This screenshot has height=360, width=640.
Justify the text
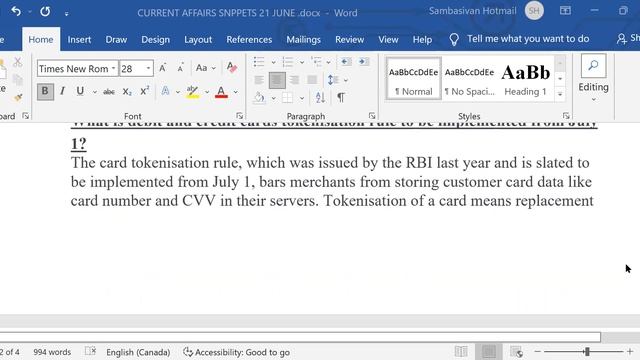(x=312, y=80)
